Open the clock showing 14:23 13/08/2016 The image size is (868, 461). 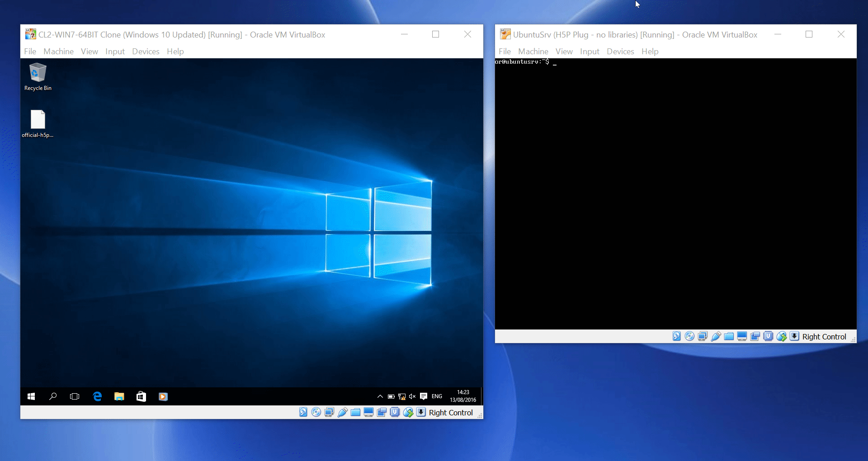(463, 396)
